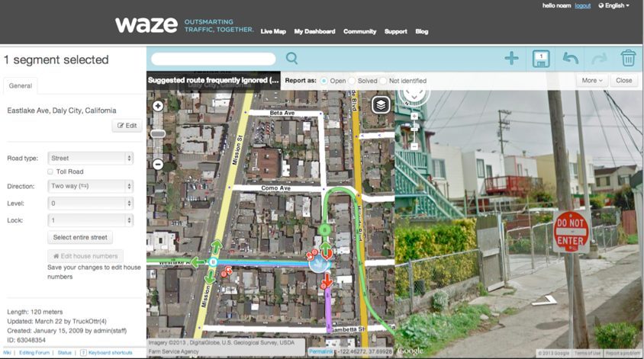644x359 pixels.
Task: Open the Road type dropdown
Action: click(x=90, y=159)
